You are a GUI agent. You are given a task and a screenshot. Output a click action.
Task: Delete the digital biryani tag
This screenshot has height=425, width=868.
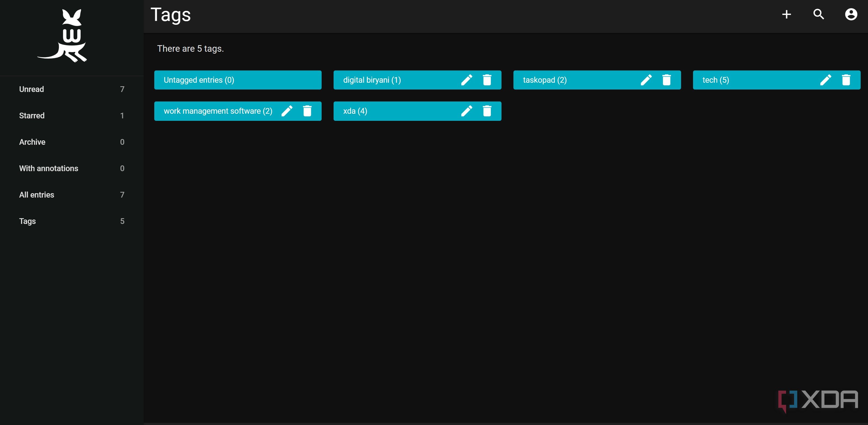(x=487, y=80)
